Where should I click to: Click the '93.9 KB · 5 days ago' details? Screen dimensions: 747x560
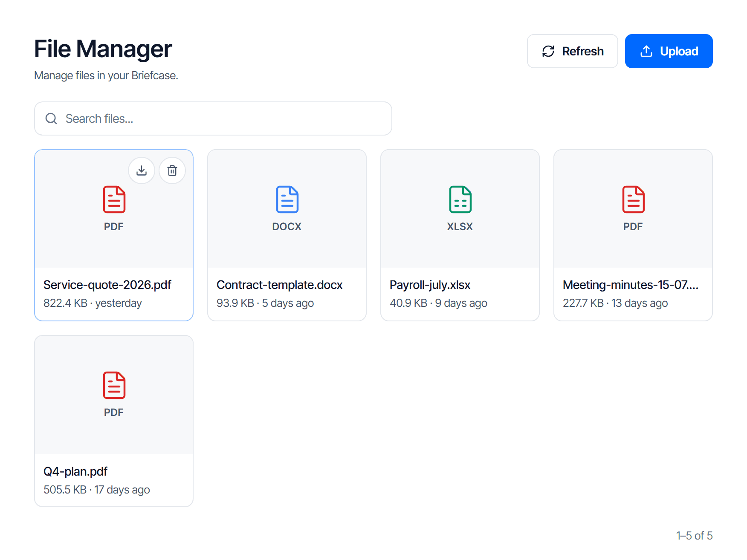pyautogui.click(x=265, y=303)
